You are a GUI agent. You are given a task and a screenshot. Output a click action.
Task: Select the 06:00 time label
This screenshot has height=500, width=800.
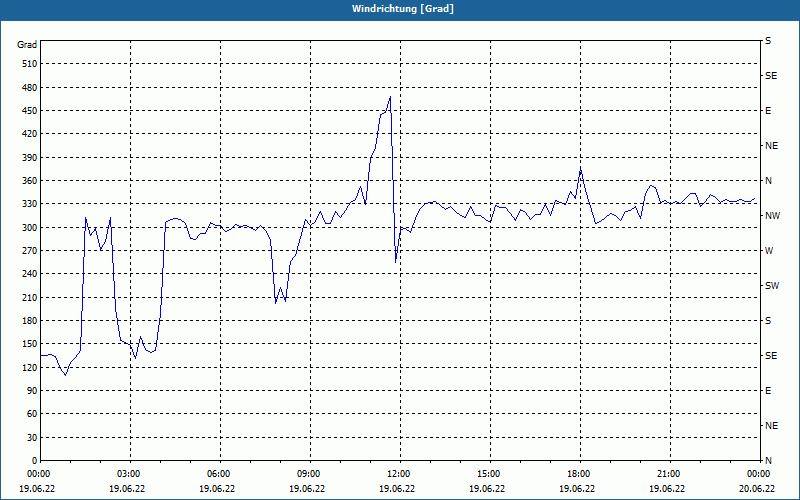pyautogui.click(x=219, y=474)
